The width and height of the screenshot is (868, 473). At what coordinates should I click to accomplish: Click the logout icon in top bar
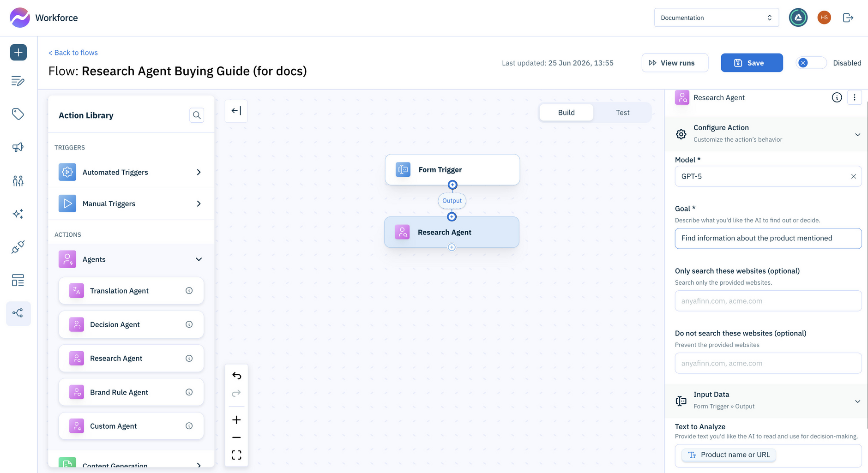848,18
